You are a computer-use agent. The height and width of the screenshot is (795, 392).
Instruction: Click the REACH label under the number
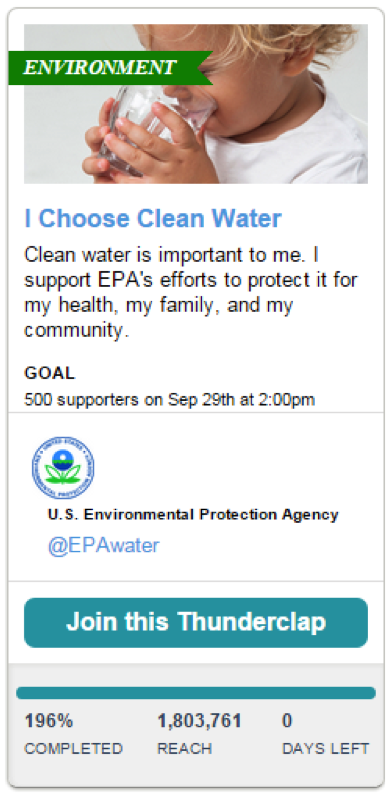(185, 748)
